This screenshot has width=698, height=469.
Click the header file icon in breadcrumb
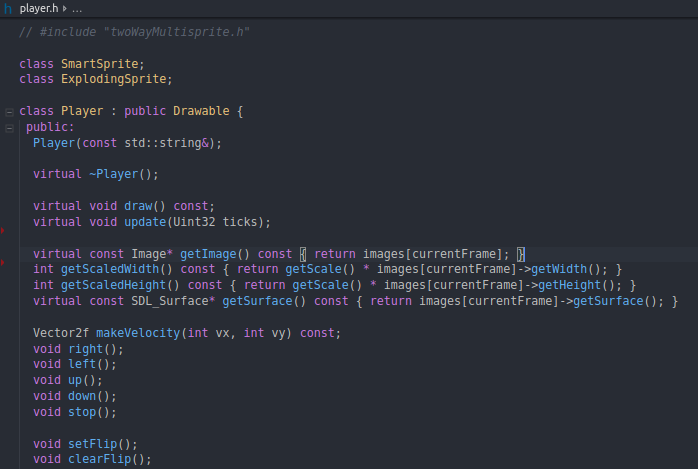click(8, 8)
